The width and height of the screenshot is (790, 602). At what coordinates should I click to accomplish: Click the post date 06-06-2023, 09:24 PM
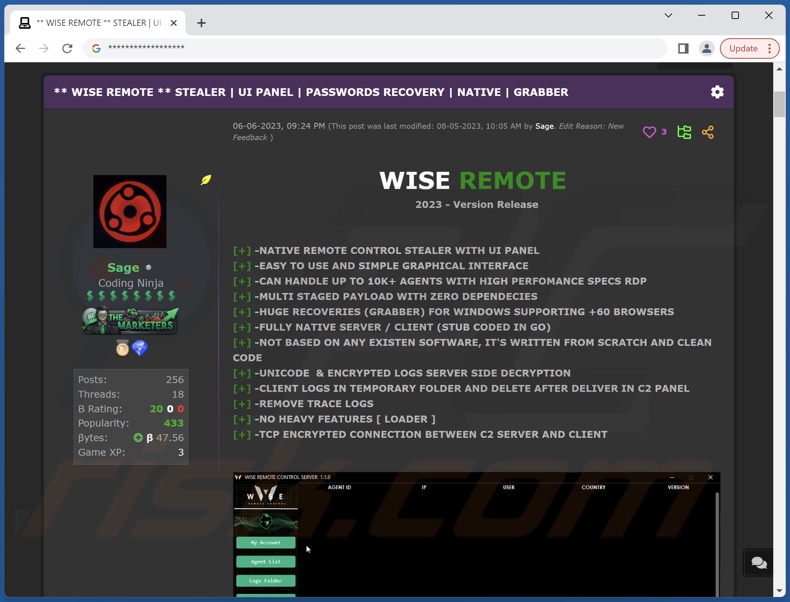(279, 126)
